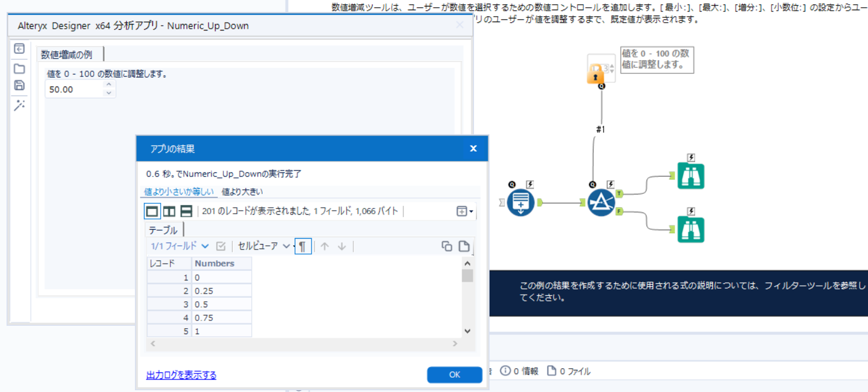Image resolution: width=868 pixels, height=392 pixels.
Task: Click 出力ログを表示する link
Action: (x=181, y=375)
